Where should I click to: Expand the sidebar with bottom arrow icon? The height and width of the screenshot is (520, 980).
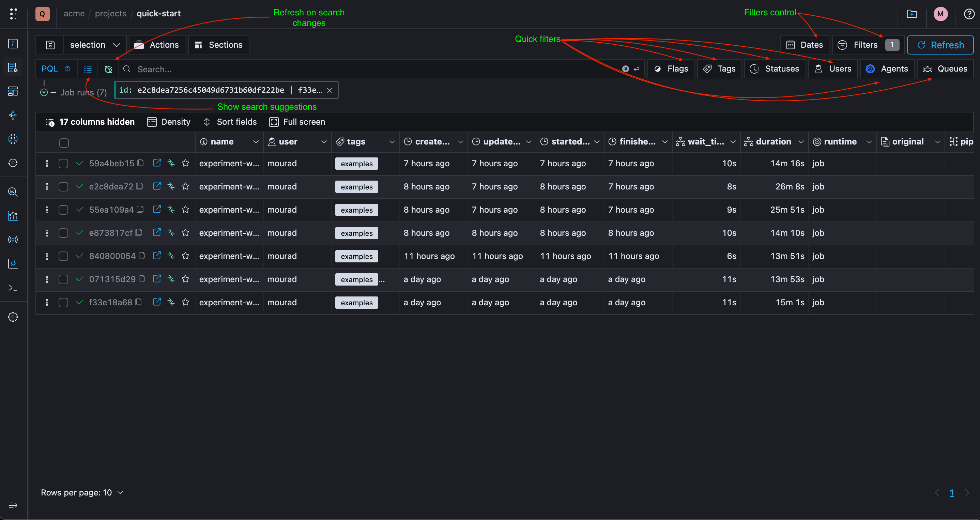coord(13,505)
